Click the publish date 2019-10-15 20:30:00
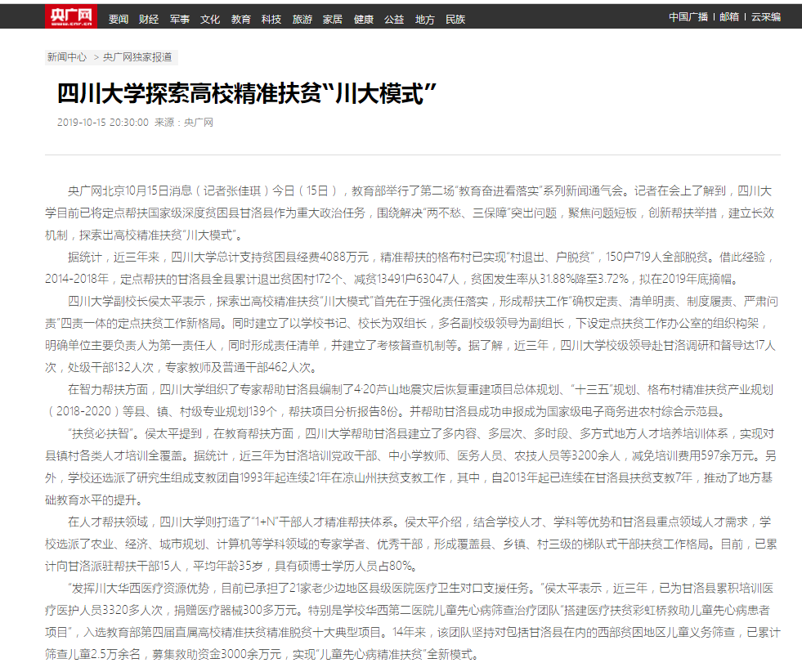Image resolution: width=802 pixels, height=672 pixels. 103,123
